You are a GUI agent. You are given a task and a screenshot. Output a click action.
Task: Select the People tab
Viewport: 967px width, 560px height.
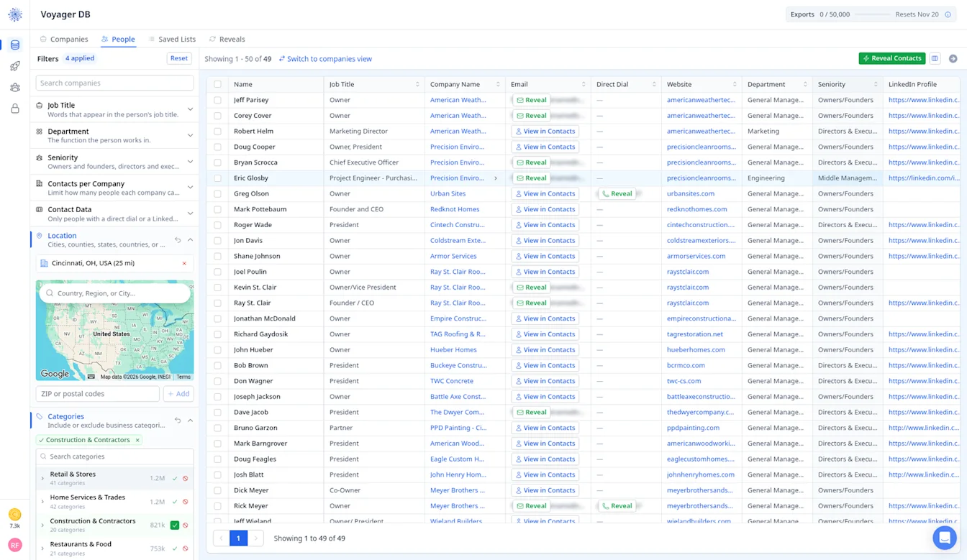[118, 40]
